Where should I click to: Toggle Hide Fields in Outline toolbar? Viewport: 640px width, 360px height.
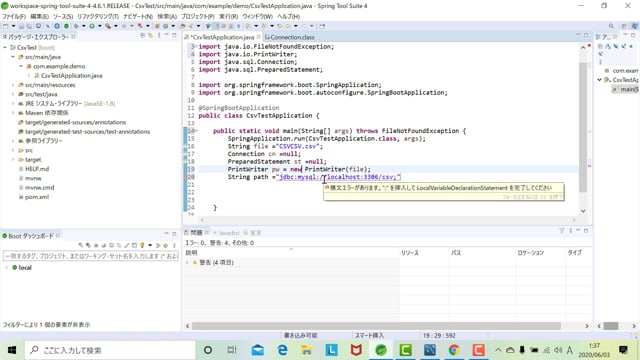pos(616,47)
